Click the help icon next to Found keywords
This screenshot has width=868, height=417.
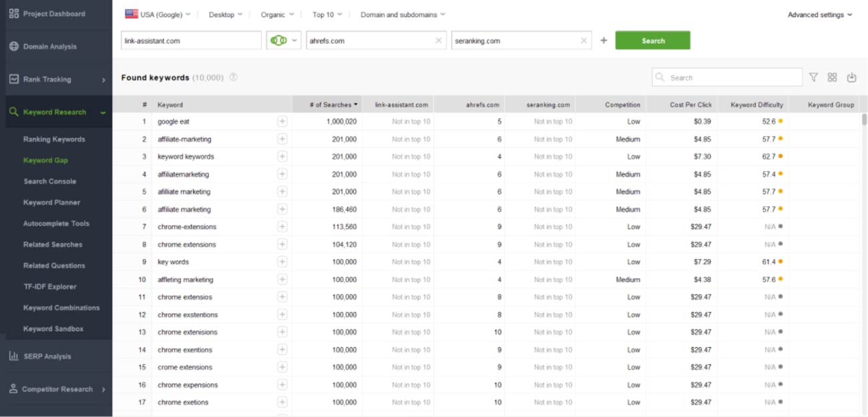click(x=233, y=77)
